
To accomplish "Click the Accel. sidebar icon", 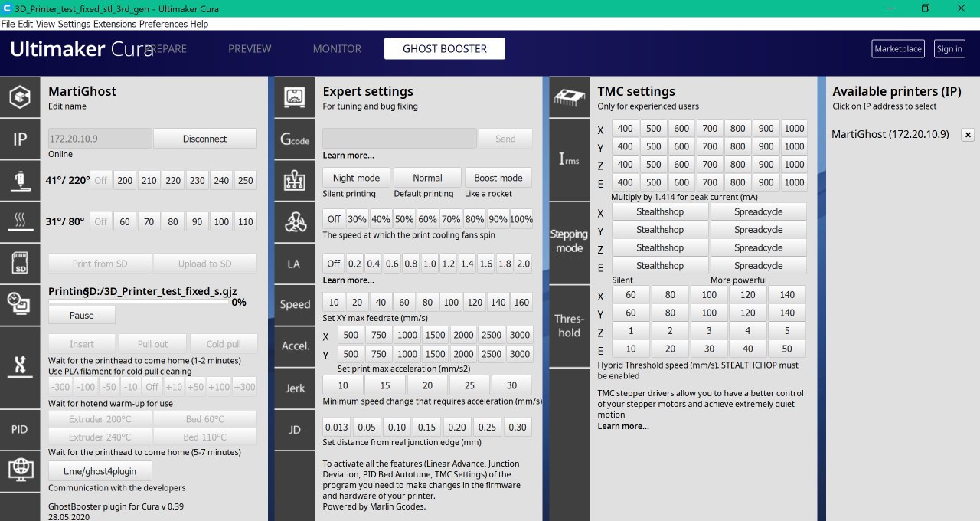I will tap(295, 346).
